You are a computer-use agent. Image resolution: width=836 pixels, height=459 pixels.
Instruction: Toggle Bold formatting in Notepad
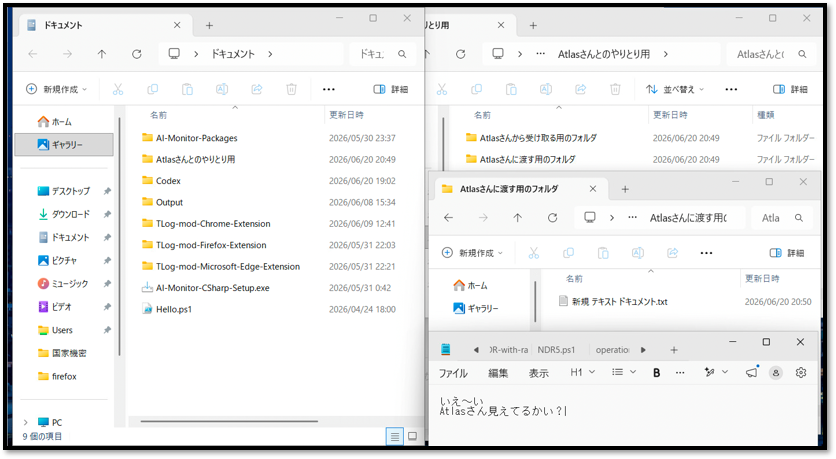click(656, 373)
